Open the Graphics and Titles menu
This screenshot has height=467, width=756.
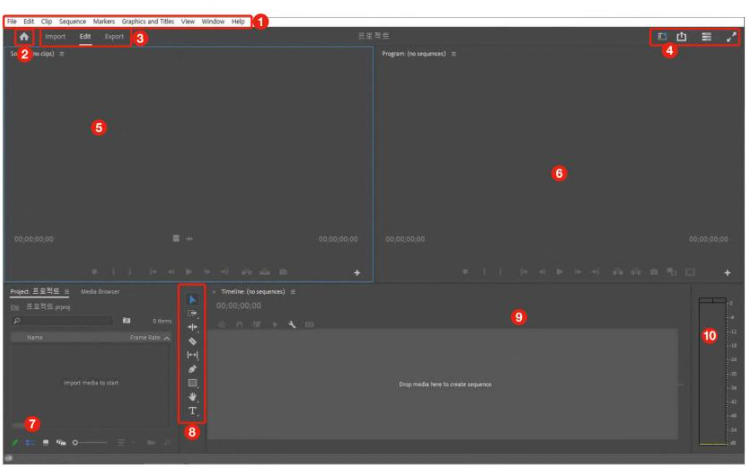coord(148,22)
